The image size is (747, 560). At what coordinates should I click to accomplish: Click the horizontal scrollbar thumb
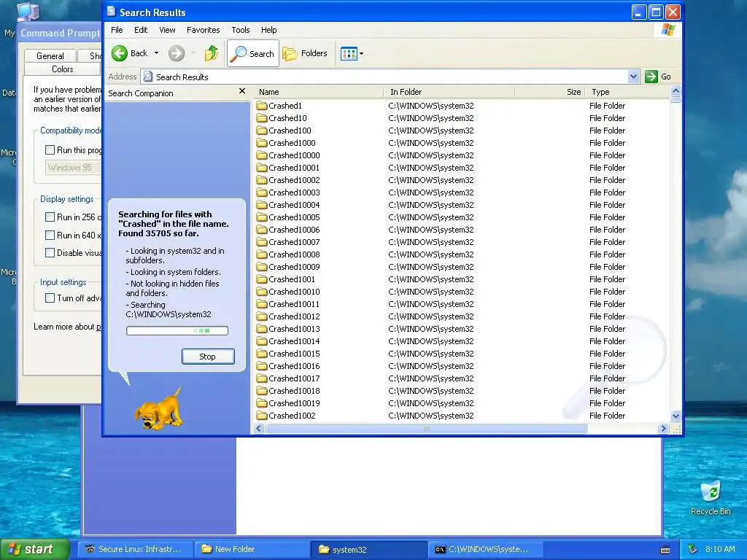pyautogui.click(x=426, y=428)
